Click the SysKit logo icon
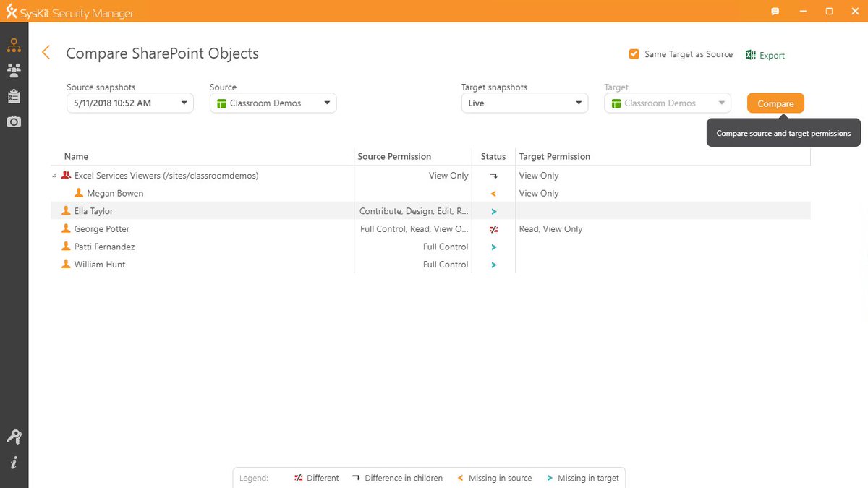The image size is (868, 488). pos(12,12)
